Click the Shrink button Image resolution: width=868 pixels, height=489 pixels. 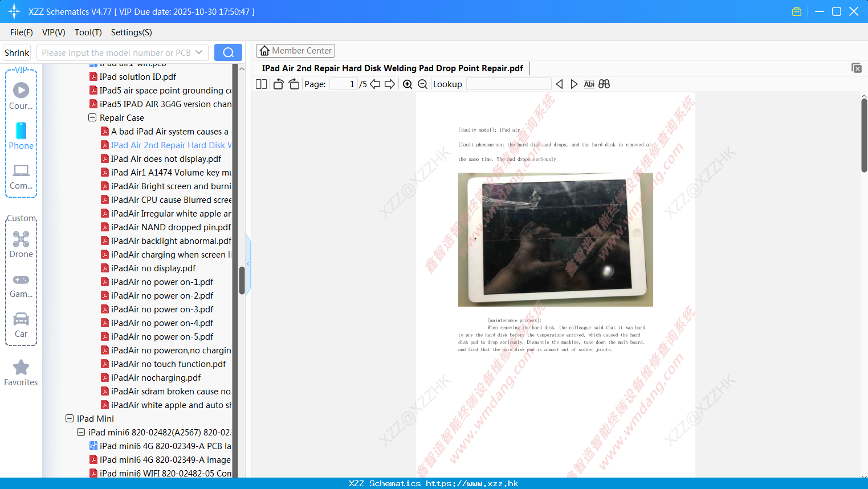tap(17, 52)
